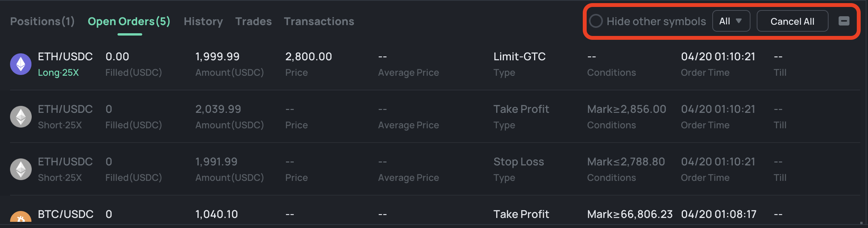Click the orange BTC coin icon
Screen dimensions: 868x228
click(x=21, y=218)
